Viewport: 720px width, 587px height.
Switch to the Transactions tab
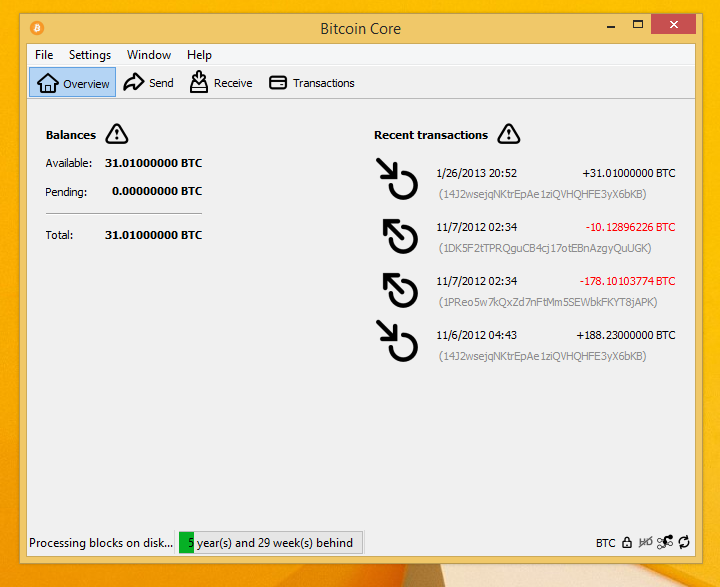[312, 83]
